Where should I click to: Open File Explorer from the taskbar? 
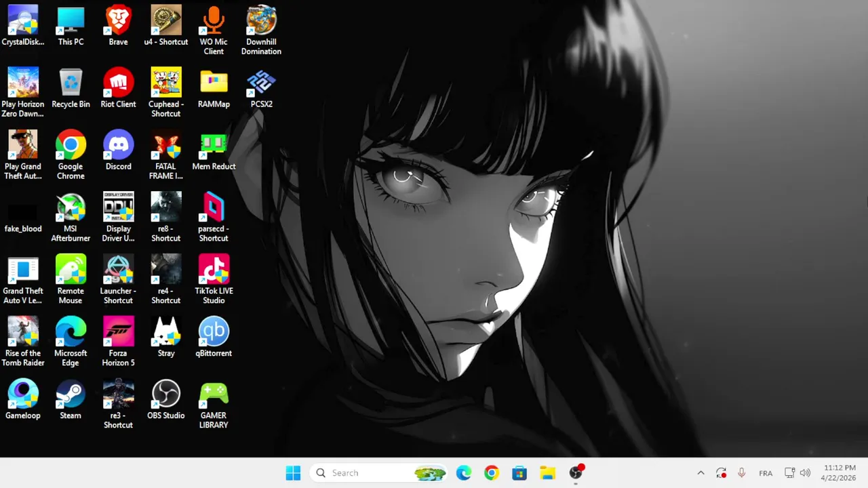(x=547, y=473)
